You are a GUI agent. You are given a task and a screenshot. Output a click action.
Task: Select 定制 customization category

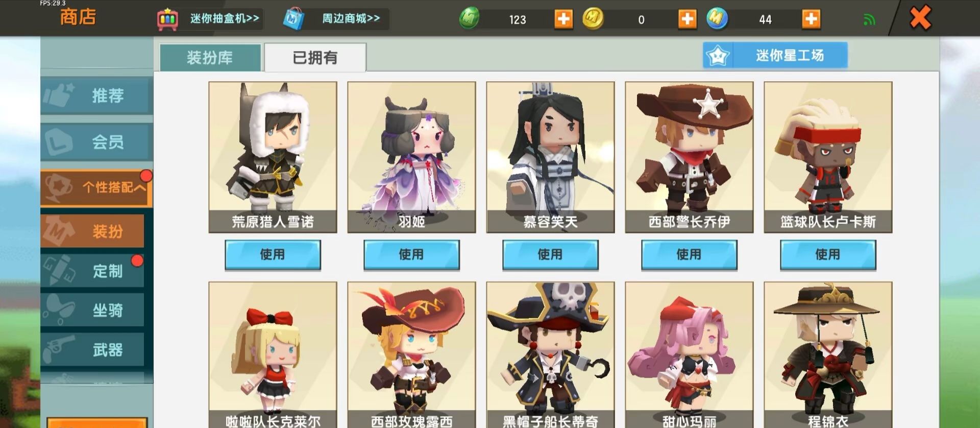92,271
